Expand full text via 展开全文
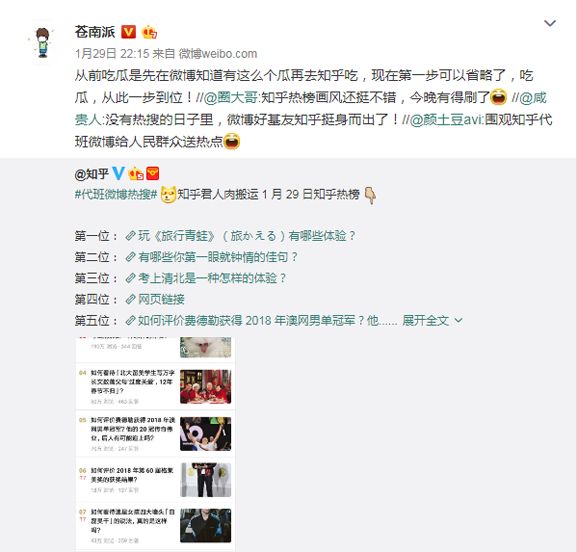577x552 pixels. 432,321
